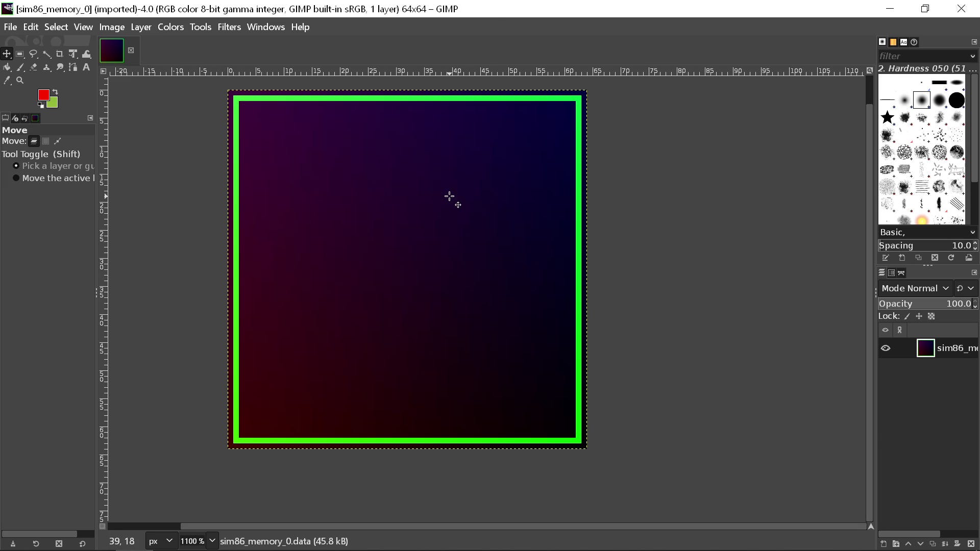The height and width of the screenshot is (551, 980).
Task: Select the Fuzzy Select tool
Action: [47, 54]
